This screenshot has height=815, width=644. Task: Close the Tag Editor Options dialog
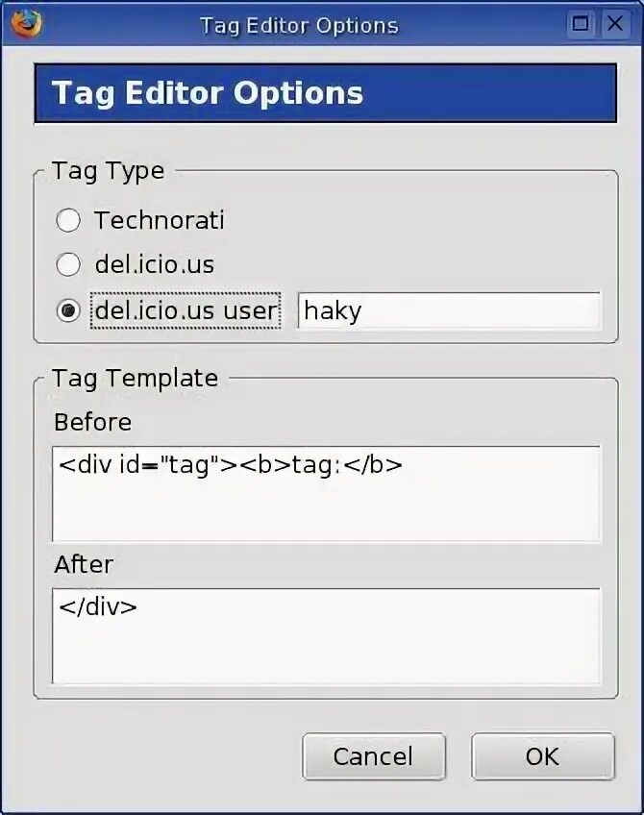coord(615,25)
